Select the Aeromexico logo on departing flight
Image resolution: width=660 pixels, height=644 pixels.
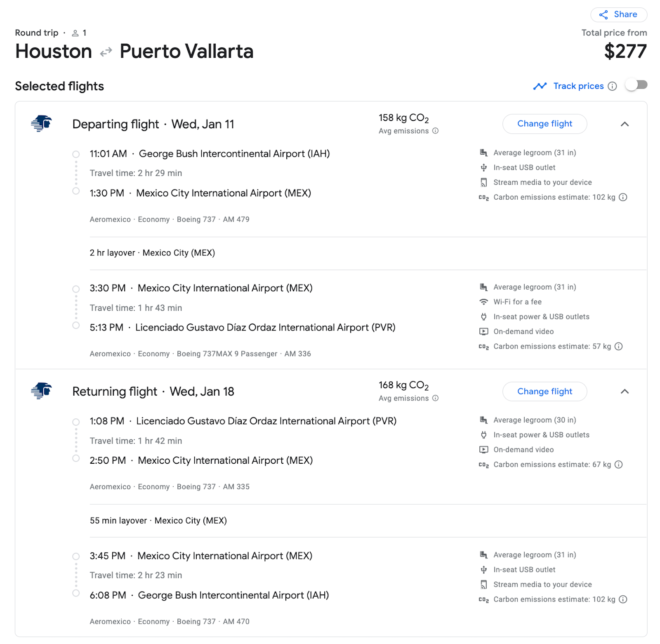coord(40,124)
